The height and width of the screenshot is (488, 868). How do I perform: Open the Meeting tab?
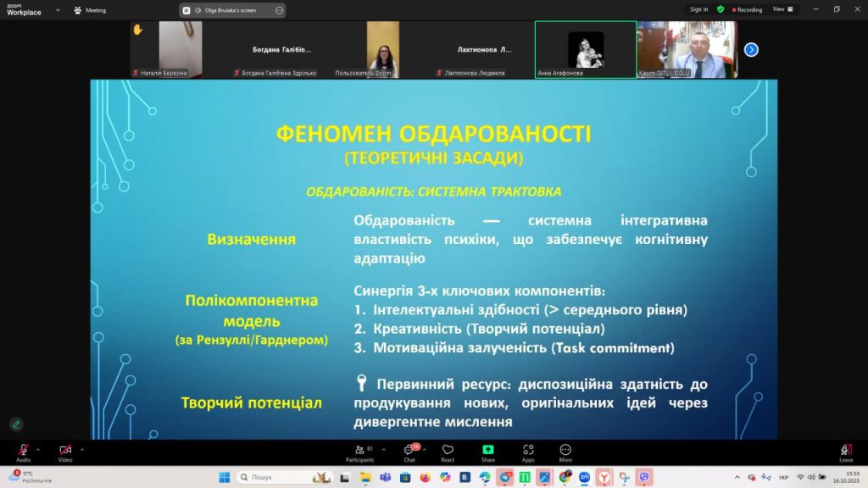tap(90, 10)
